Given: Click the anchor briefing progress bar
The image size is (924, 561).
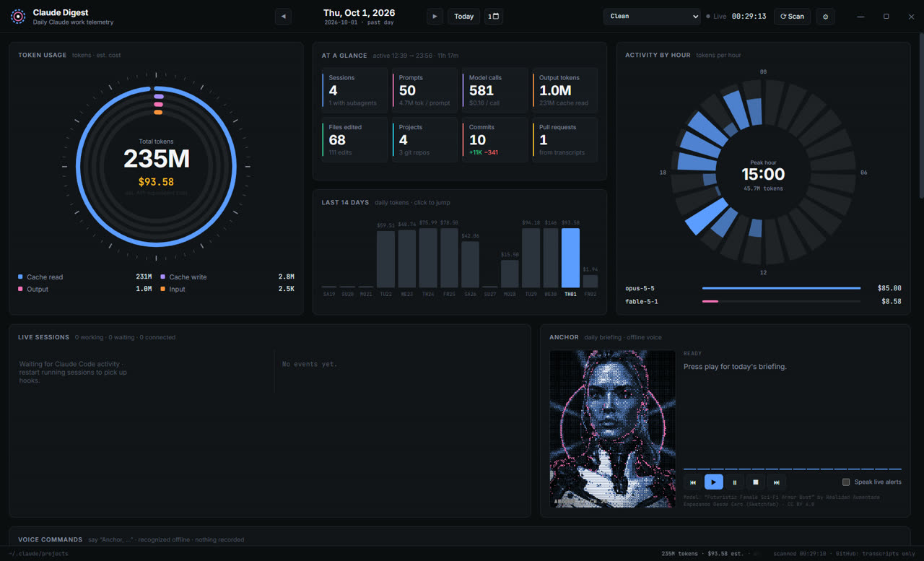Looking at the screenshot, I should pyautogui.click(x=792, y=469).
